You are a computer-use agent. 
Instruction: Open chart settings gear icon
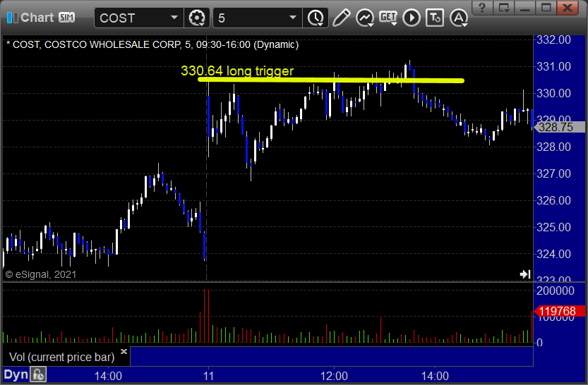point(197,18)
